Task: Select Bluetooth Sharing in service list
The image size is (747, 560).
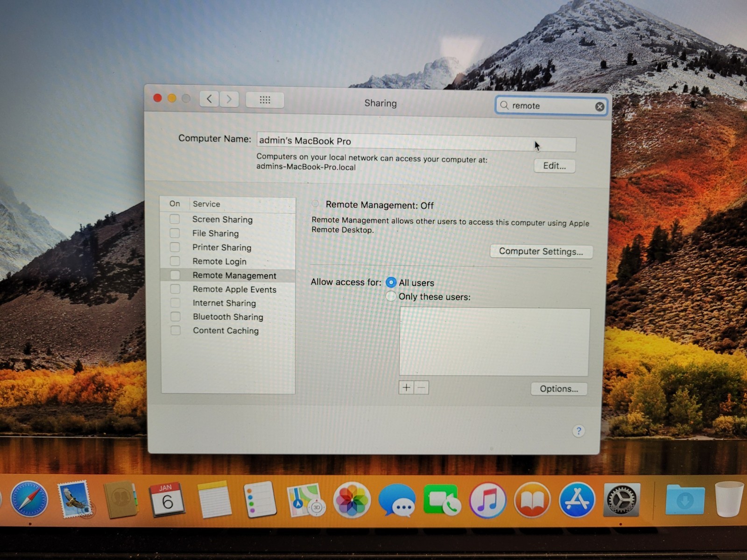Action: click(228, 317)
